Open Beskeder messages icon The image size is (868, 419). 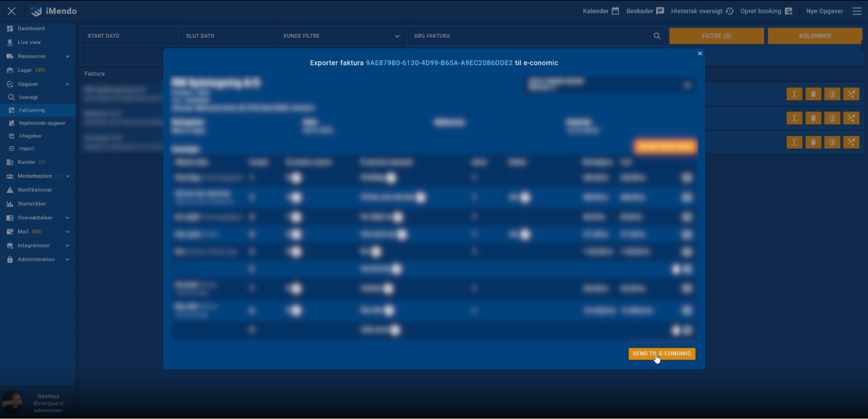click(x=660, y=11)
